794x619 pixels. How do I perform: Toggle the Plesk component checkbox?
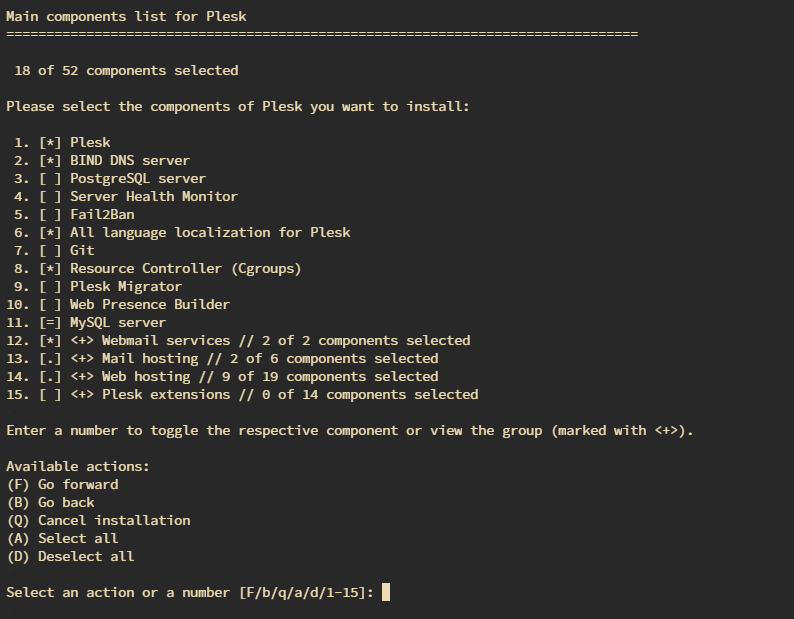tap(50, 142)
